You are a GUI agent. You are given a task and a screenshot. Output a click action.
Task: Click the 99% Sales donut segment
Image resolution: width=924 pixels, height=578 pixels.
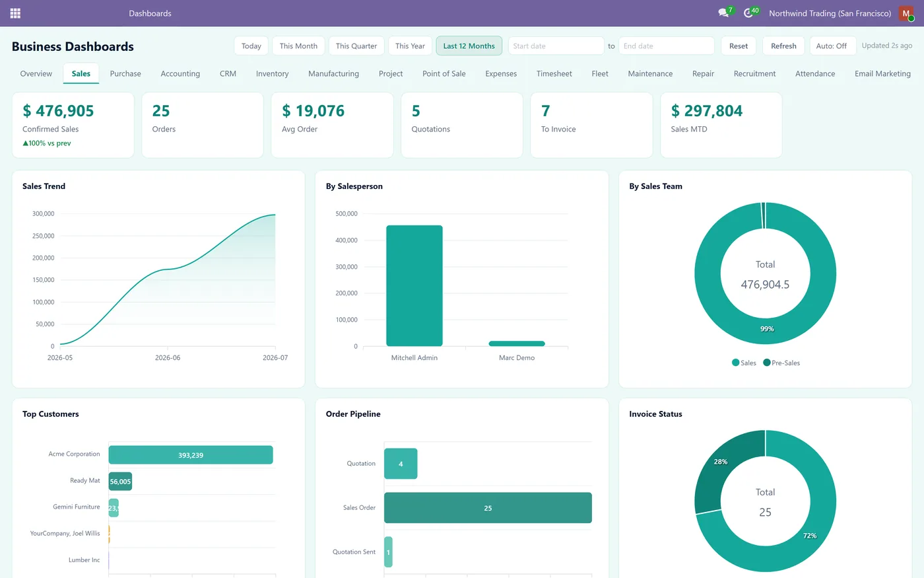[x=767, y=329]
